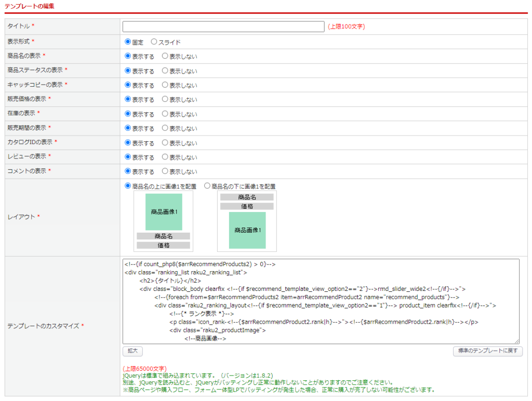Set 販売価格の表示 to 表示しない
The height and width of the screenshot is (401, 532).
coord(165,99)
